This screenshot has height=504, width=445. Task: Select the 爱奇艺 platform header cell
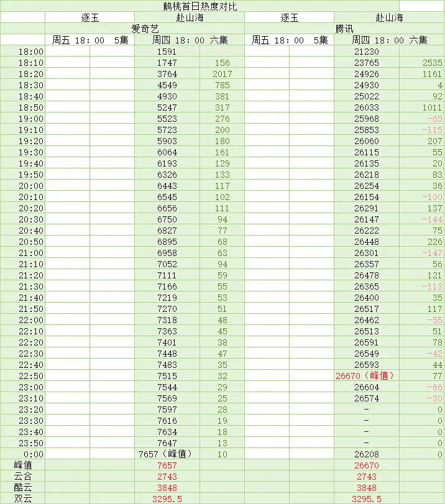[145, 29]
